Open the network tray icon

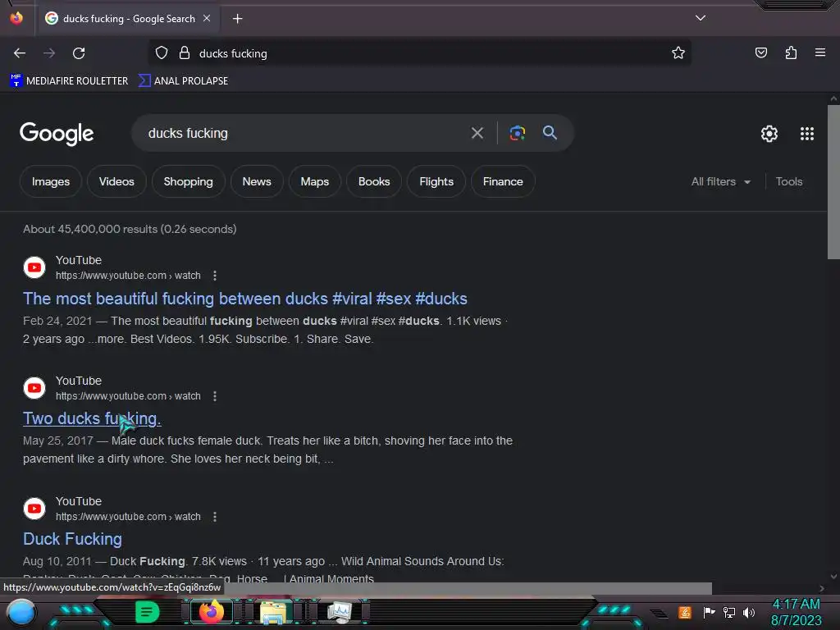tap(729, 612)
